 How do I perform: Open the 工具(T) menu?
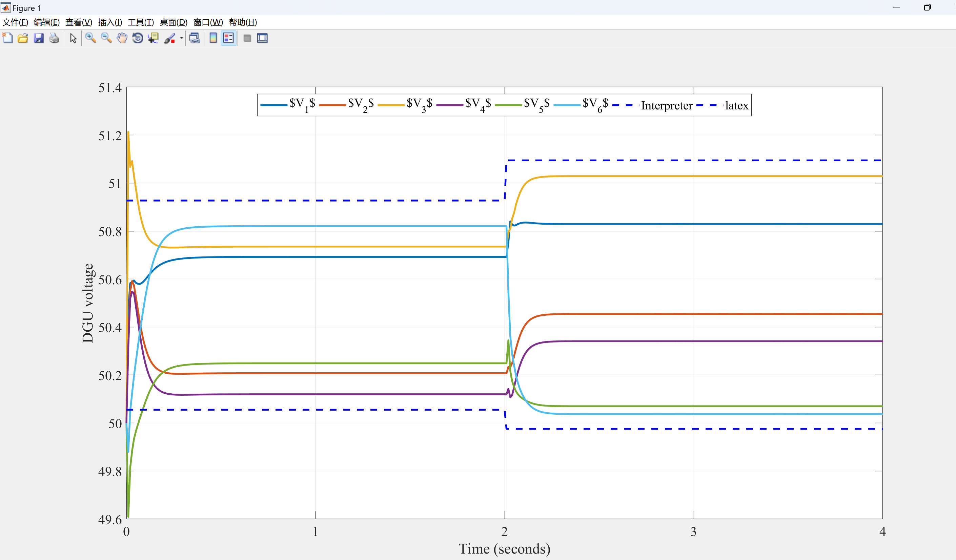(x=141, y=22)
